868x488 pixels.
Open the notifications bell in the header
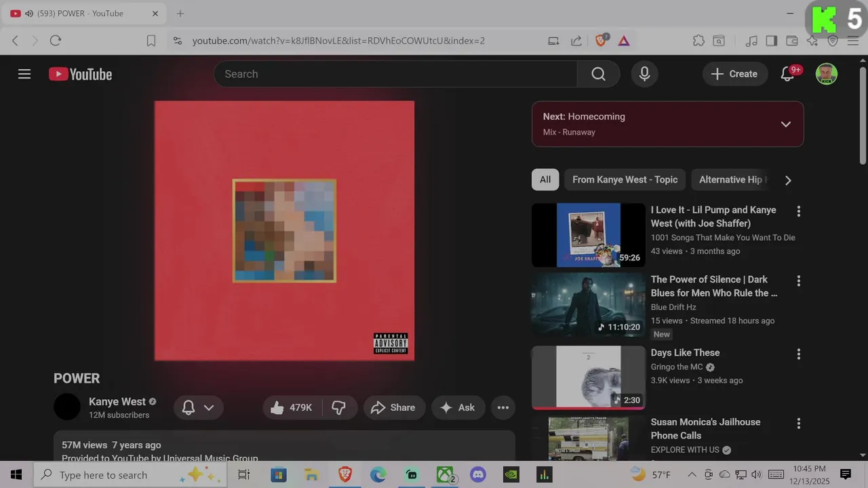tap(787, 74)
